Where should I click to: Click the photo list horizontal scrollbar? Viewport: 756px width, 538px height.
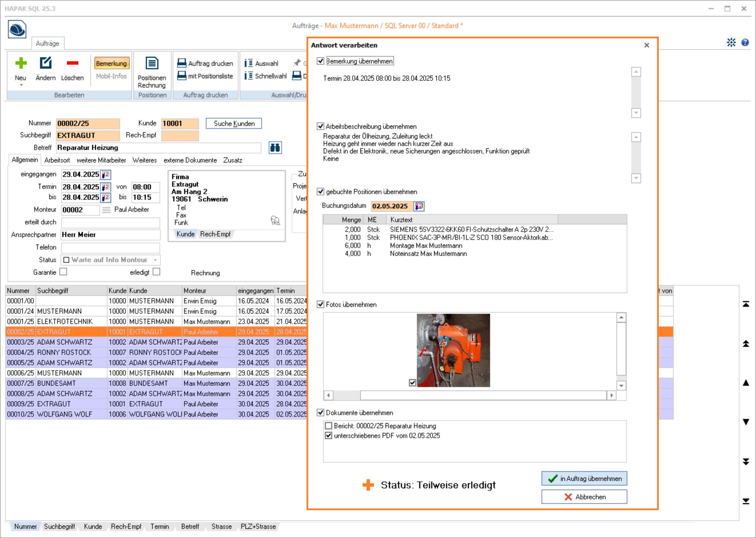click(483, 395)
